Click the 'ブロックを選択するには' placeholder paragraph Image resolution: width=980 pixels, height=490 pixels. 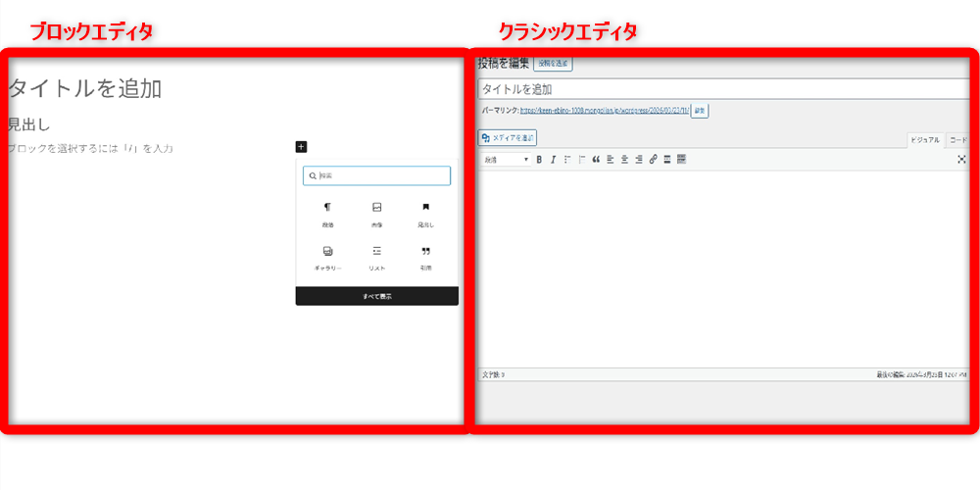(x=90, y=149)
